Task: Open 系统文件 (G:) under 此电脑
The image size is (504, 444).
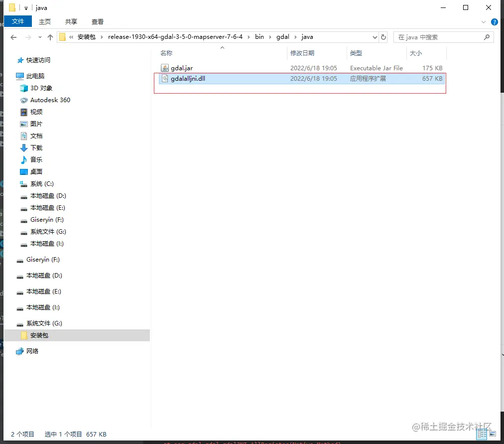Action: (x=48, y=232)
